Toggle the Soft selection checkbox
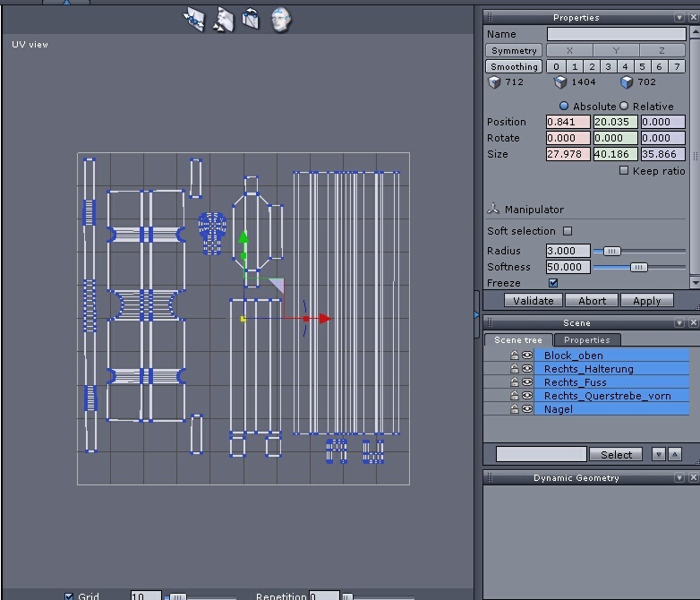Screen dimensions: 700x600 tap(568, 231)
